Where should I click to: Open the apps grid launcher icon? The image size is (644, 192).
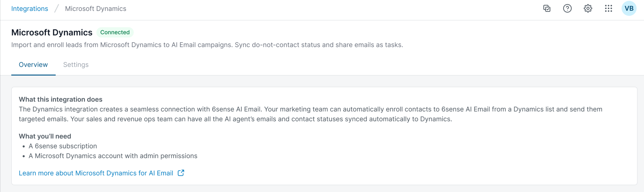point(608,8)
